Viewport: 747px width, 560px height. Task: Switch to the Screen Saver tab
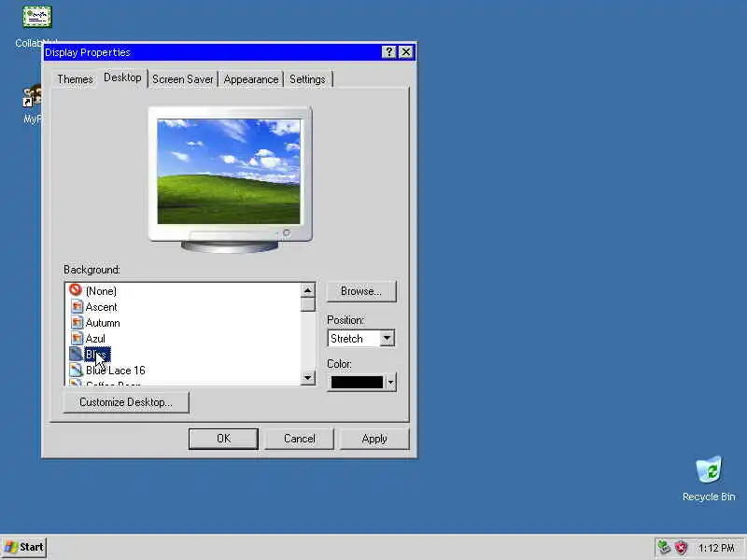[x=182, y=79]
